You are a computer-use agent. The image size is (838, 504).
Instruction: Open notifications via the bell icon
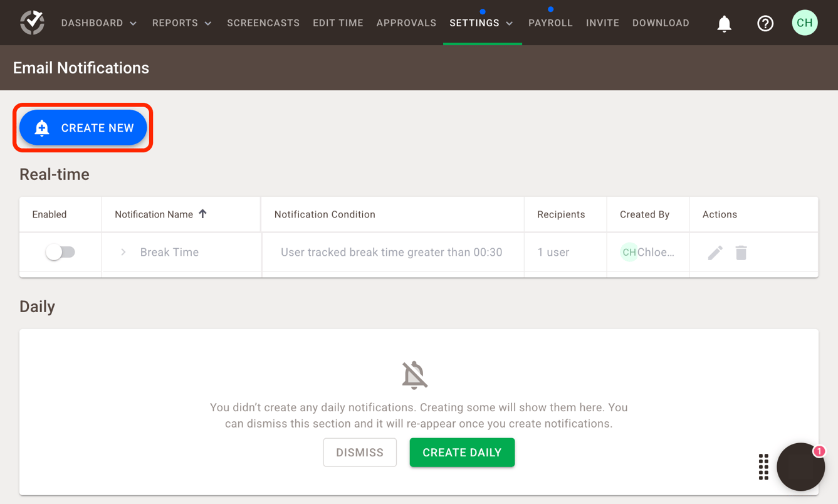(x=724, y=23)
